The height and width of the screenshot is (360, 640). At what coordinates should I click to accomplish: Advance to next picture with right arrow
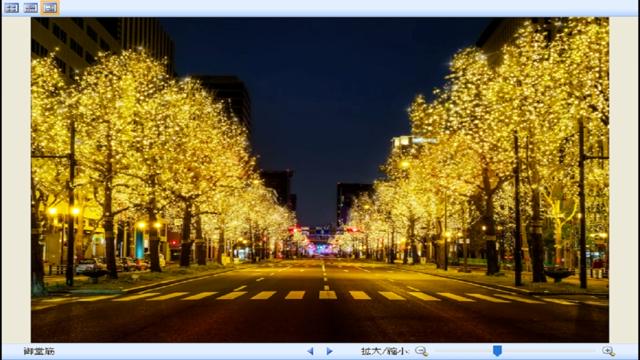329,351
